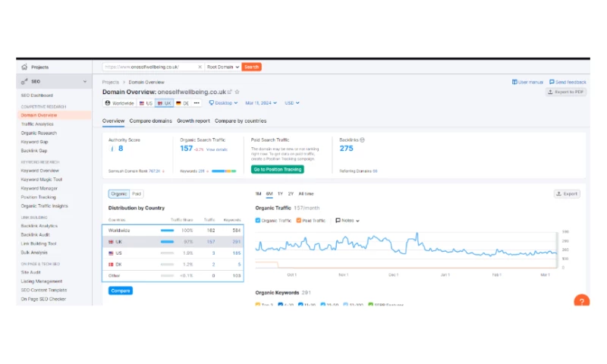Image resolution: width=607 pixels, height=364 pixels.
Task: Expand the Desktop device dropdown
Action: (223, 102)
